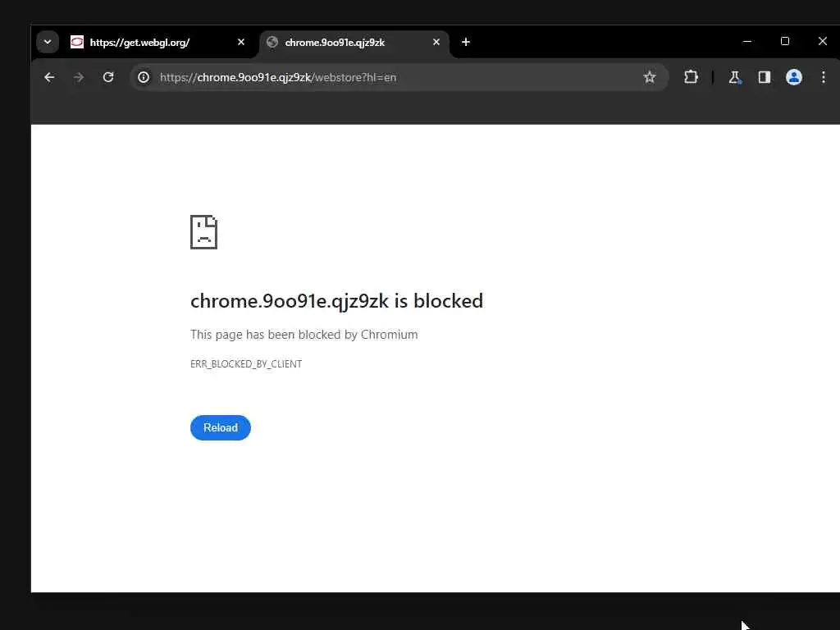Open the profile avatar menu

[x=794, y=77]
